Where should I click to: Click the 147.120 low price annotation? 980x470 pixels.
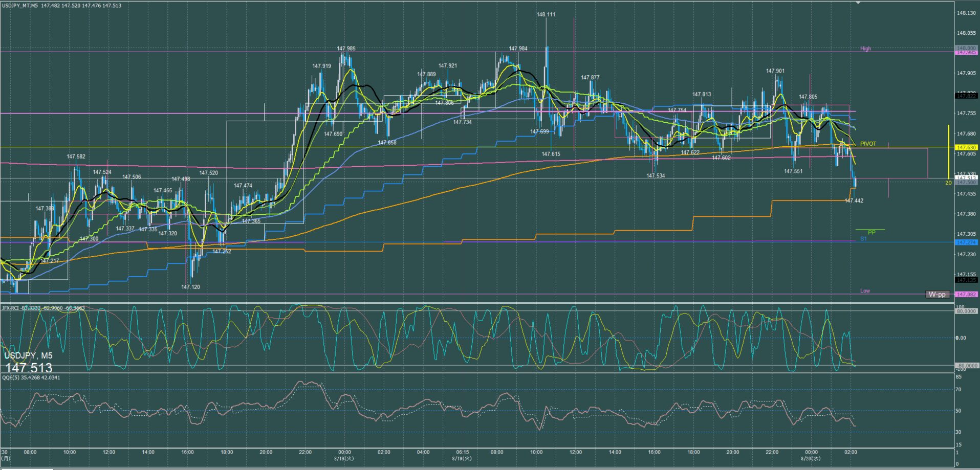190,287
